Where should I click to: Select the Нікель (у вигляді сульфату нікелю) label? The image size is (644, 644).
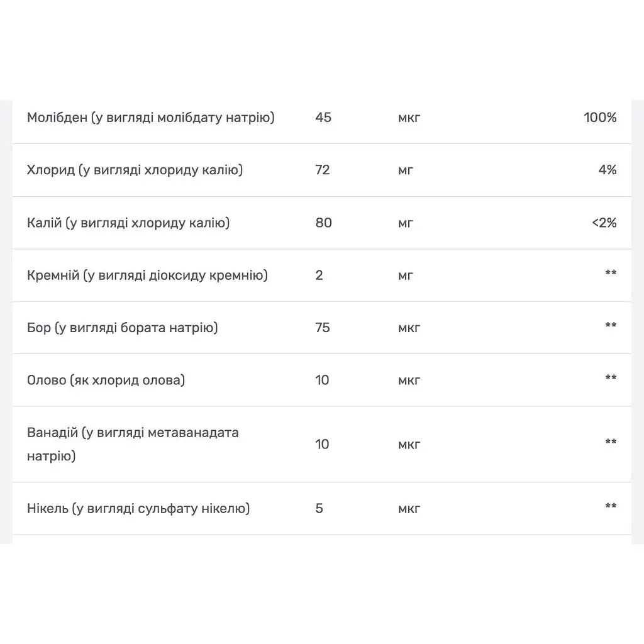[138, 508]
